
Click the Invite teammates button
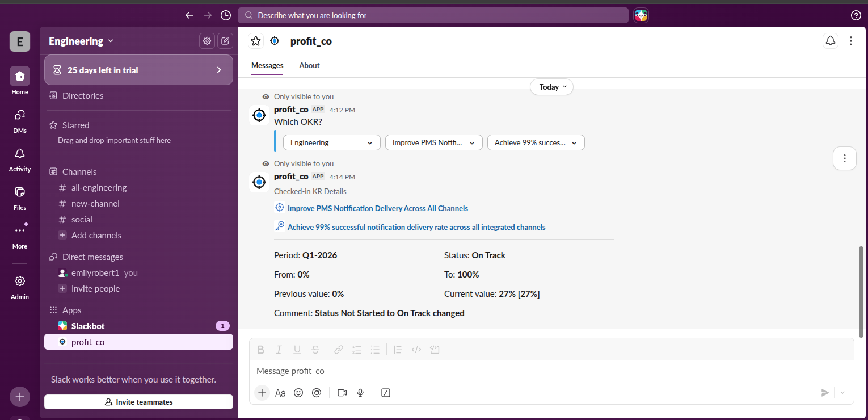[138, 402]
